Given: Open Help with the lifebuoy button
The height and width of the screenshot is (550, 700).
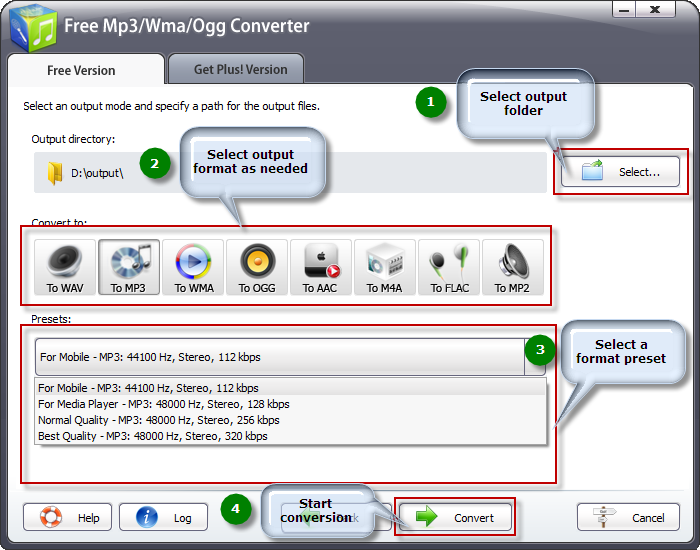Looking at the screenshot, I should tap(67, 517).
